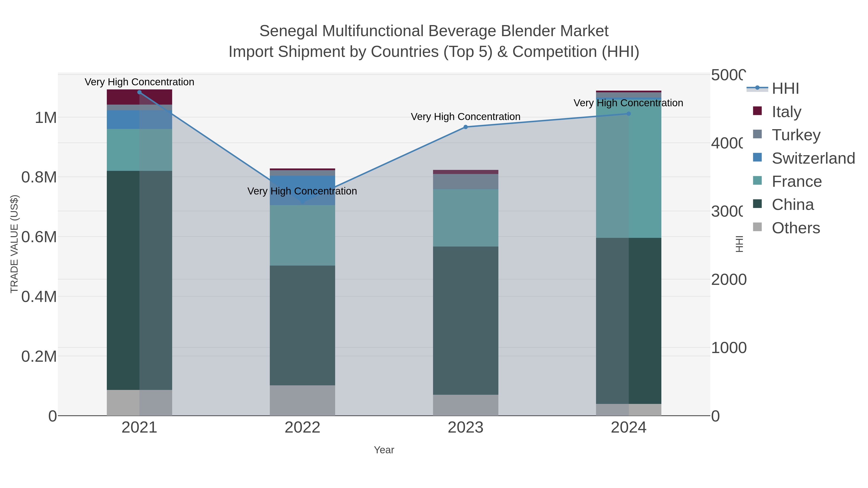Click the Italy maroon legend swatch
The width and height of the screenshot is (868, 488).
(x=757, y=111)
